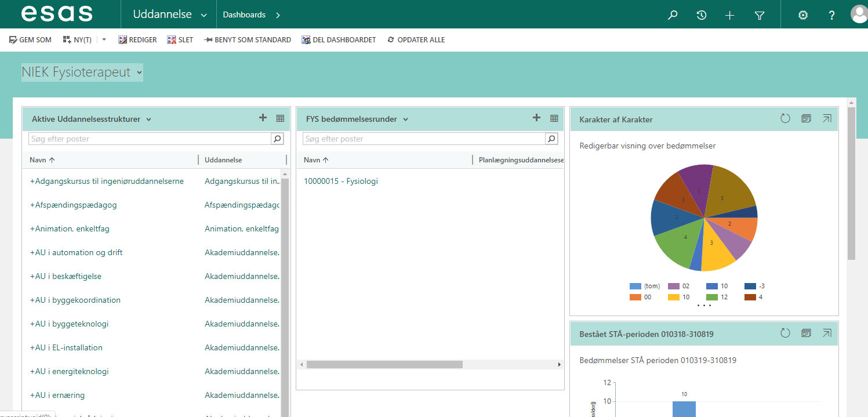
Task: Click OPDATER ALLE to refresh dashboard
Action: pos(416,40)
